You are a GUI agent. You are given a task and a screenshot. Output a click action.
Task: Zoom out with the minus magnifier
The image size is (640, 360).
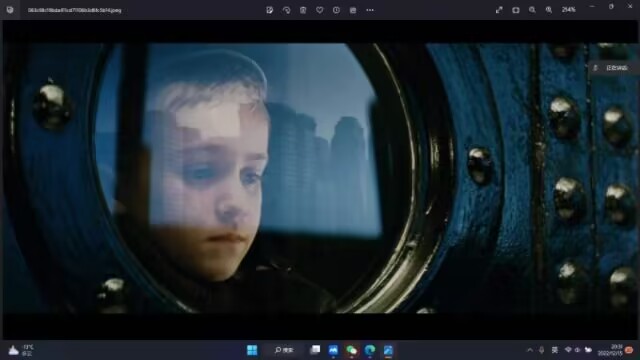pos(532,10)
